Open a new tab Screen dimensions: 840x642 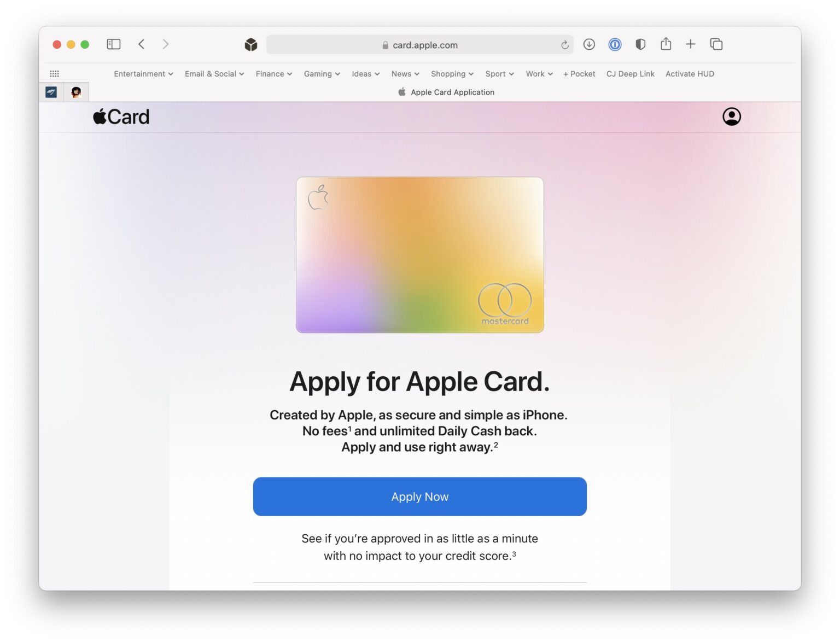tap(691, 44)
